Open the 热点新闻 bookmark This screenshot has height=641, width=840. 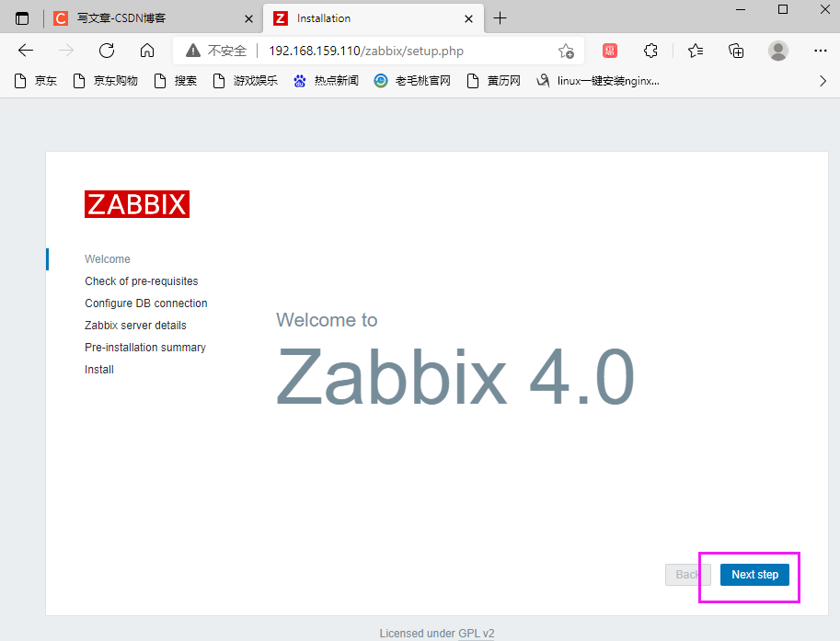pyautogui.click(x=326, y=81)
